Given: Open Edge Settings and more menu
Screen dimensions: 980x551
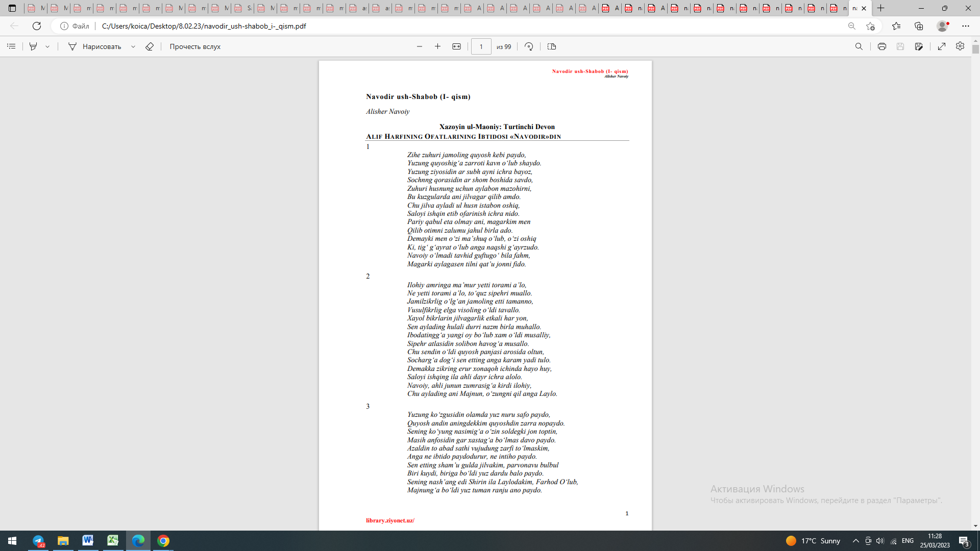Looking at the screenshot, I should coord(965,26).
